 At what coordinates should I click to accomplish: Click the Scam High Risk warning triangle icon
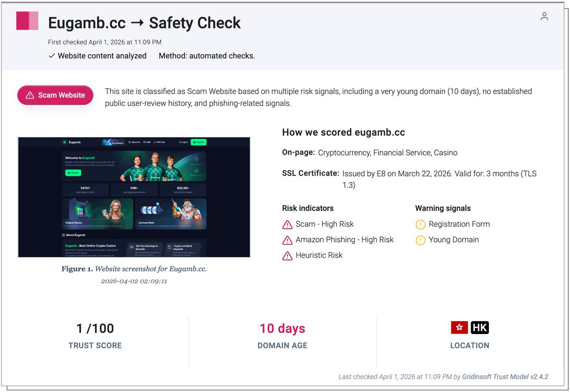pyautogui.click(x=287, y=224)
